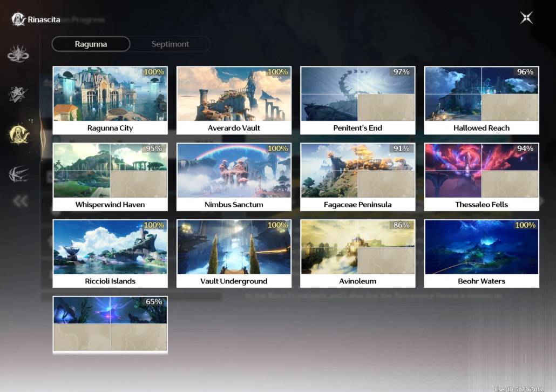Click the Ragunna City name label
Image resolution: width=556 pixels, height=392 pixels.
click(110, 128)
